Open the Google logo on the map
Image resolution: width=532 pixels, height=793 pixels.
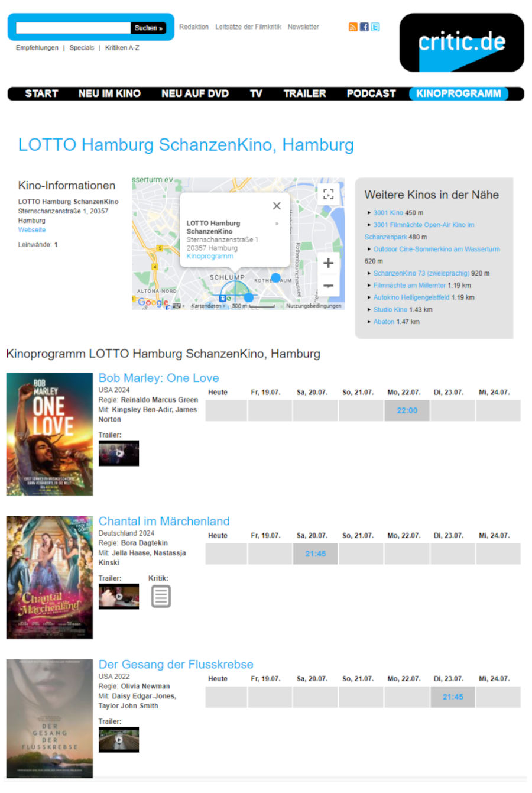153,302
